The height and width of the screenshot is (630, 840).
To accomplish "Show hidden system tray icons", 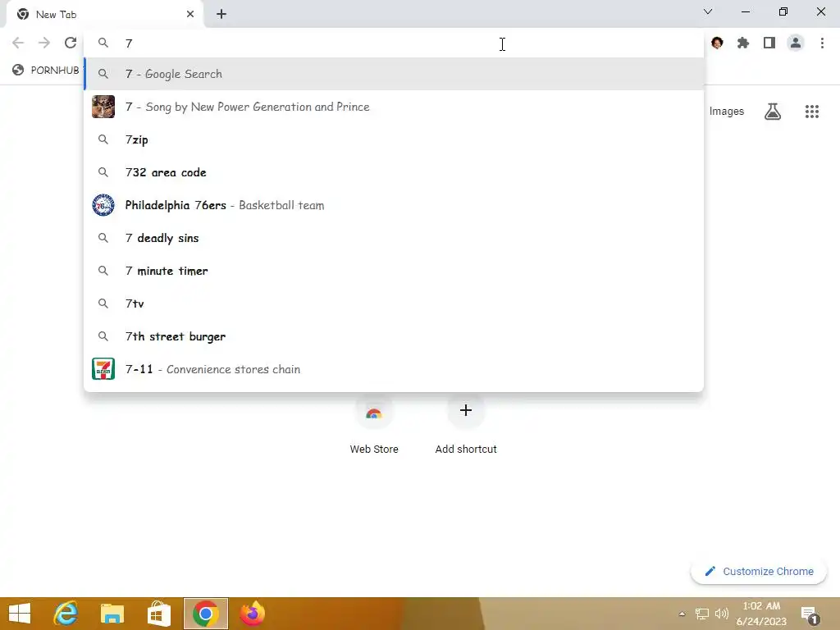I will pos(682,614).
